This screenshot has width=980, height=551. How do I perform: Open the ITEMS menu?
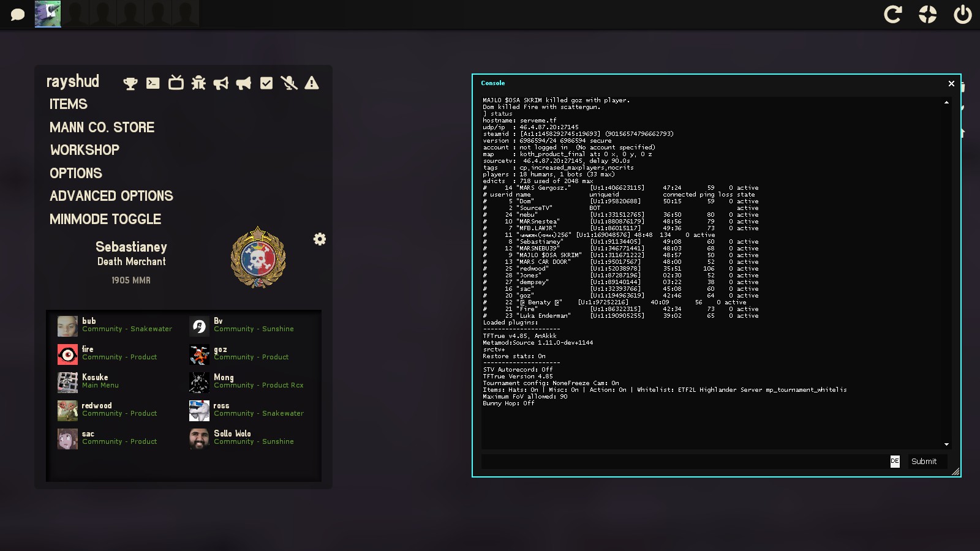pyautogui.click(x=69, y=104)
